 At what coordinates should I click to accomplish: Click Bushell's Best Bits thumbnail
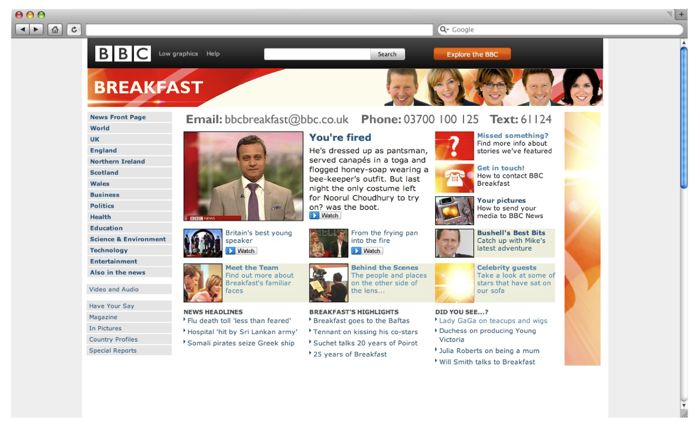tap(454, 243)
